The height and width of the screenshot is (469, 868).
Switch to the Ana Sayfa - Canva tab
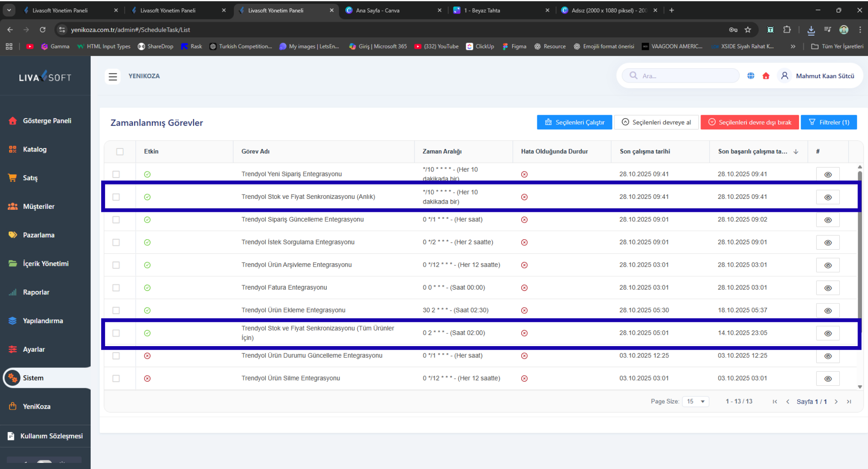coord(378,10)
